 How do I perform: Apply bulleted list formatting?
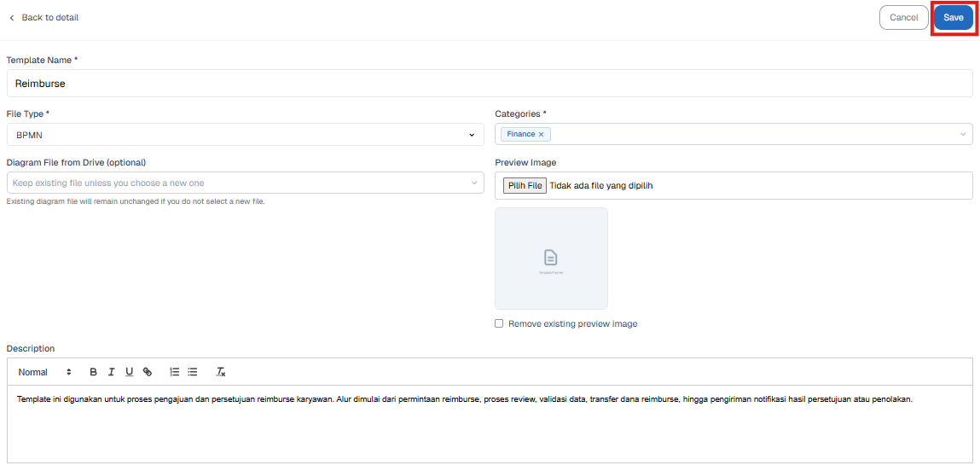tap(193, 372)
